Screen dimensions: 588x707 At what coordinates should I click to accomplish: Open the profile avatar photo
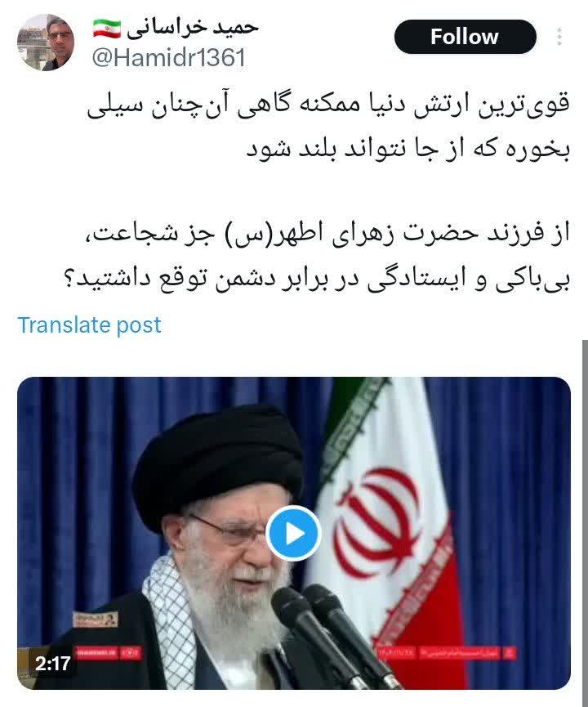(46, 43)
